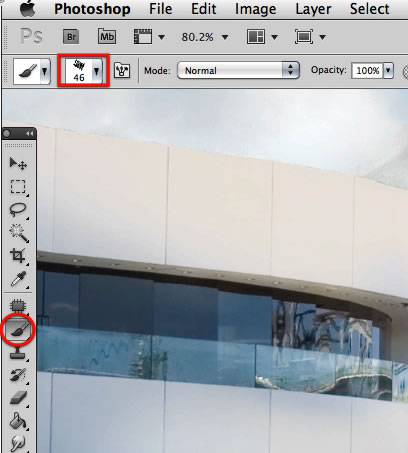The height and width of the screenshot is (453, 408).
Task: Select the Crop tool
Action: point(18,256)
